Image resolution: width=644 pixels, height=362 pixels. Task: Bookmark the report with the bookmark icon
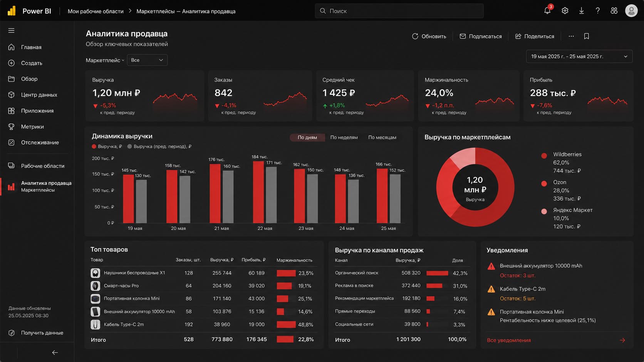coord(586,36)
